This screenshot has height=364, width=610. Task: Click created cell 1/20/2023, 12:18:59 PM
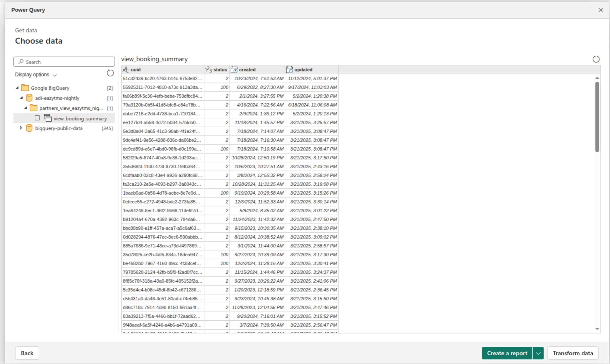coord(257,290)
